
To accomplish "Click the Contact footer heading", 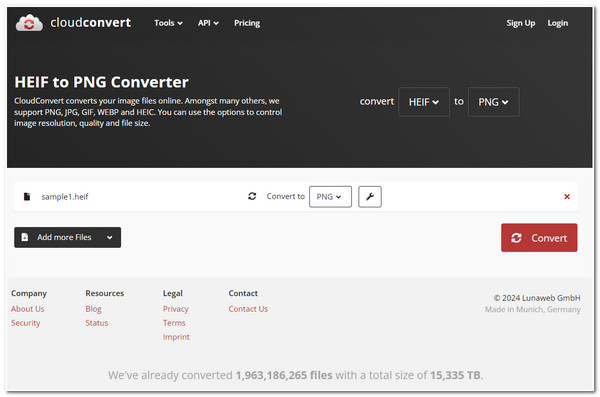I will point(243,293).
